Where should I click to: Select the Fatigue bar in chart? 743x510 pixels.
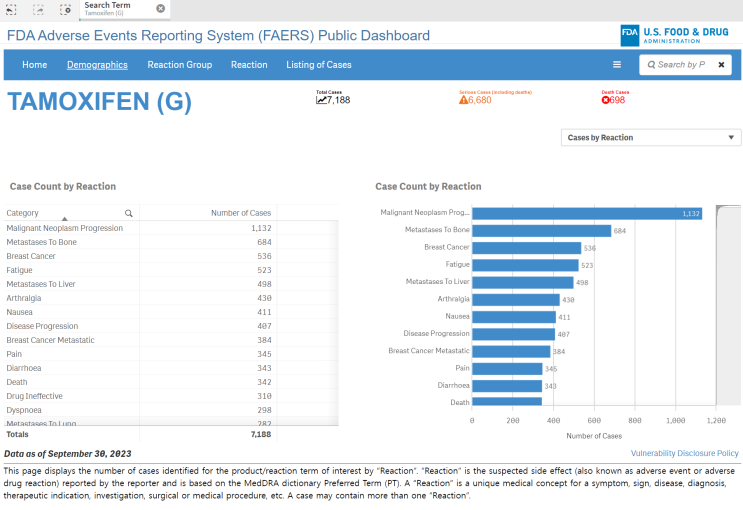pos(525,265)
